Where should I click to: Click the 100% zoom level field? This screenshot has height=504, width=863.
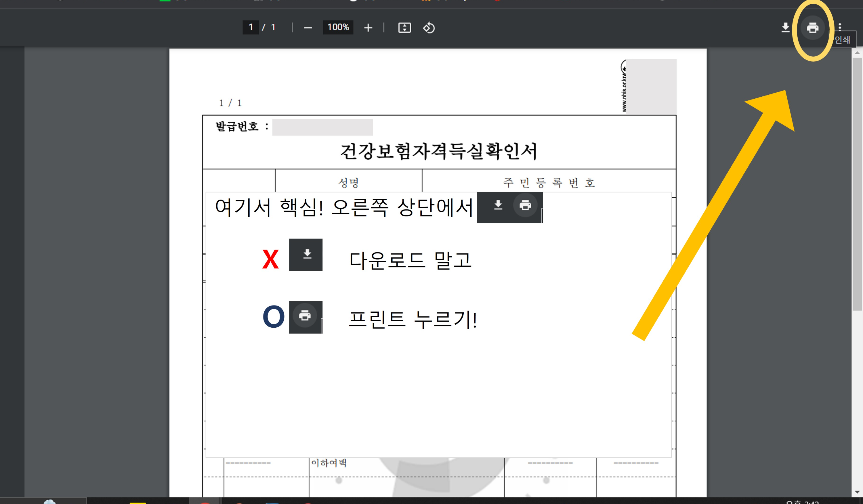pyautogui.click(x=338, y=27)
